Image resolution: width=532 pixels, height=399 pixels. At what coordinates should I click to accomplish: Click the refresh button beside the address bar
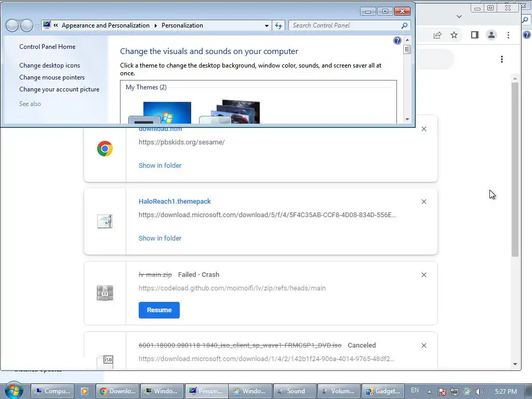tap(278, 25)
